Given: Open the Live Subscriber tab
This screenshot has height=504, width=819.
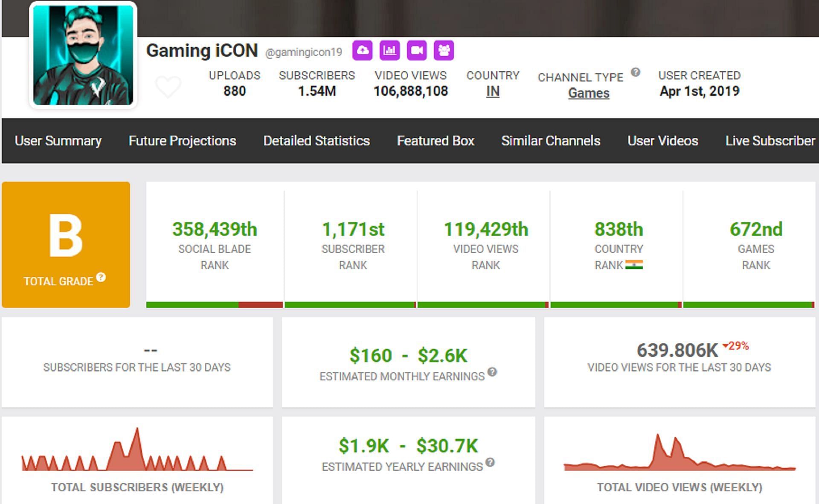Looking at the screenshot, I should point(770,141).
